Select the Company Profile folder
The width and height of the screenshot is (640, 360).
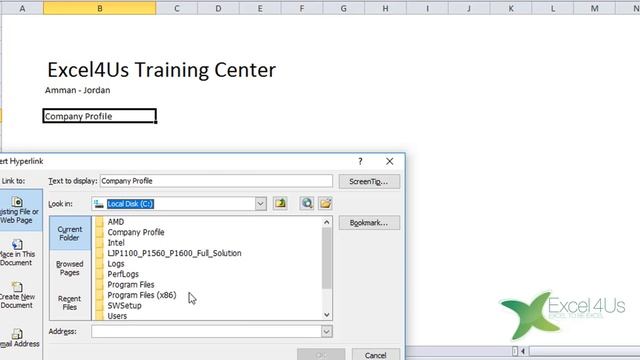tap(136, 232)
